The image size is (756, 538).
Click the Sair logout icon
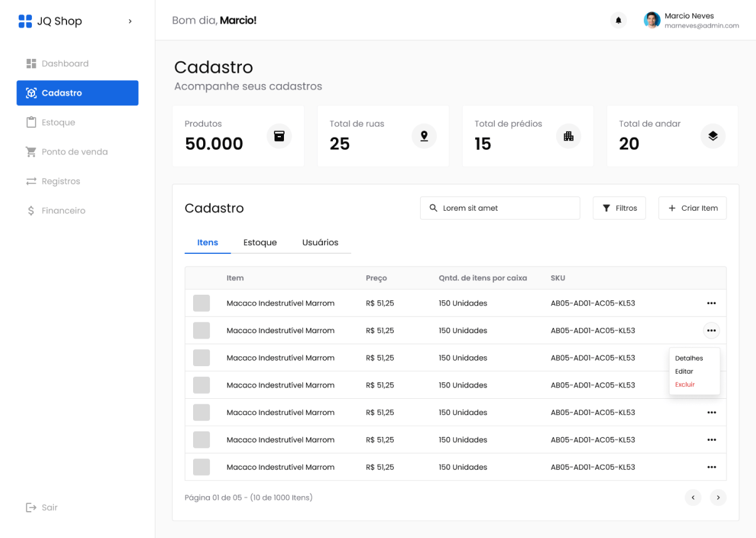click(31, 507)
